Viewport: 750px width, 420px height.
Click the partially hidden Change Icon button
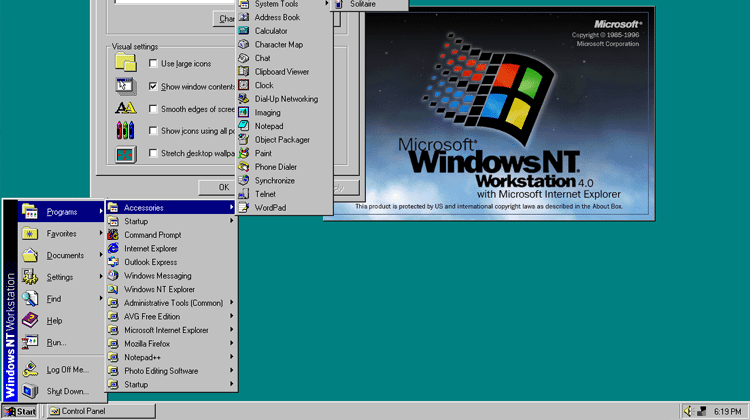pyautogui.click(x=225, y=19)
